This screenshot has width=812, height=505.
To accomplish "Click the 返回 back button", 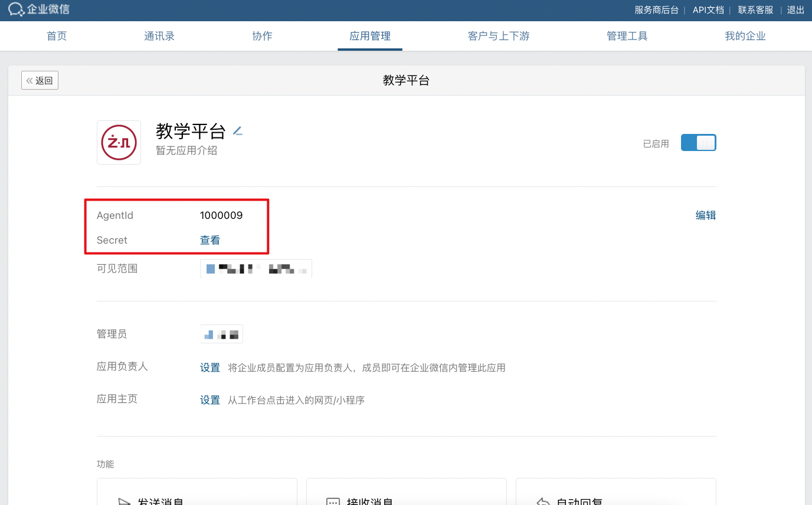I will point(40,80).
